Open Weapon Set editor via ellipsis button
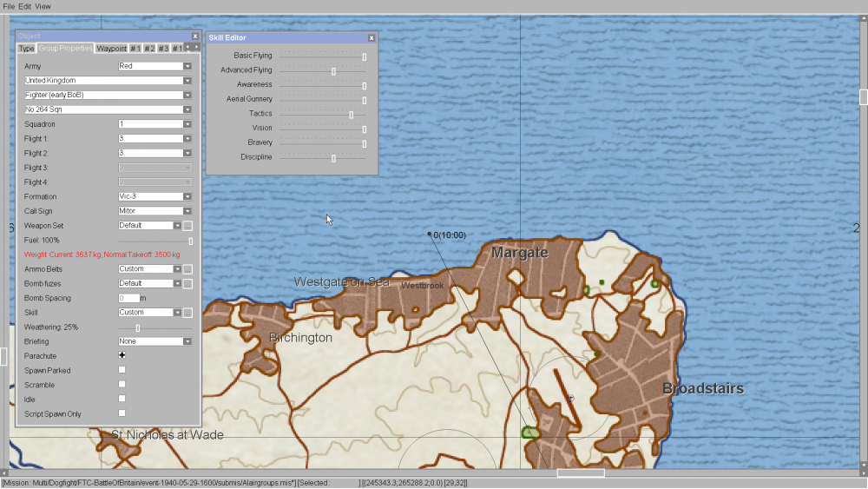This screenshot has width=868, height=489. click(x=187, y=226)
